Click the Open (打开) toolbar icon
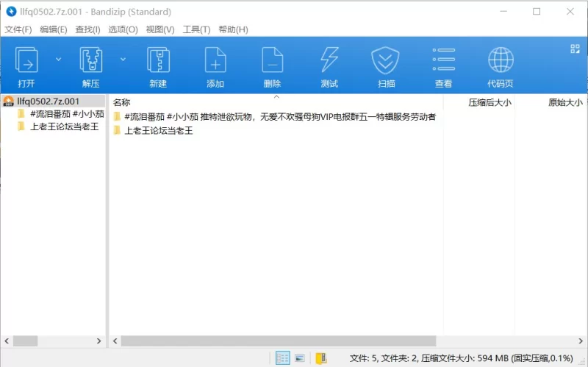 point(26,60)
